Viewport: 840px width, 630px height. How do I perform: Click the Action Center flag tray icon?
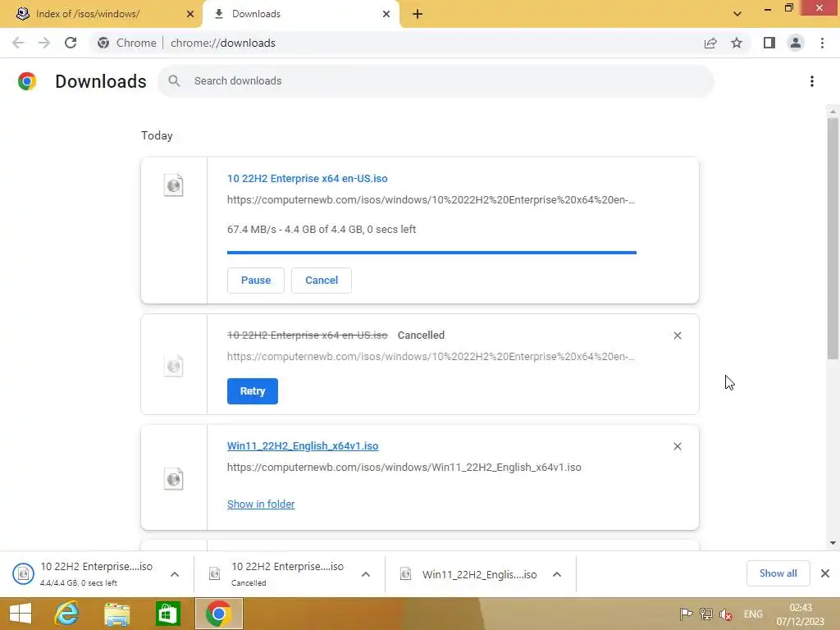[686, 614]
